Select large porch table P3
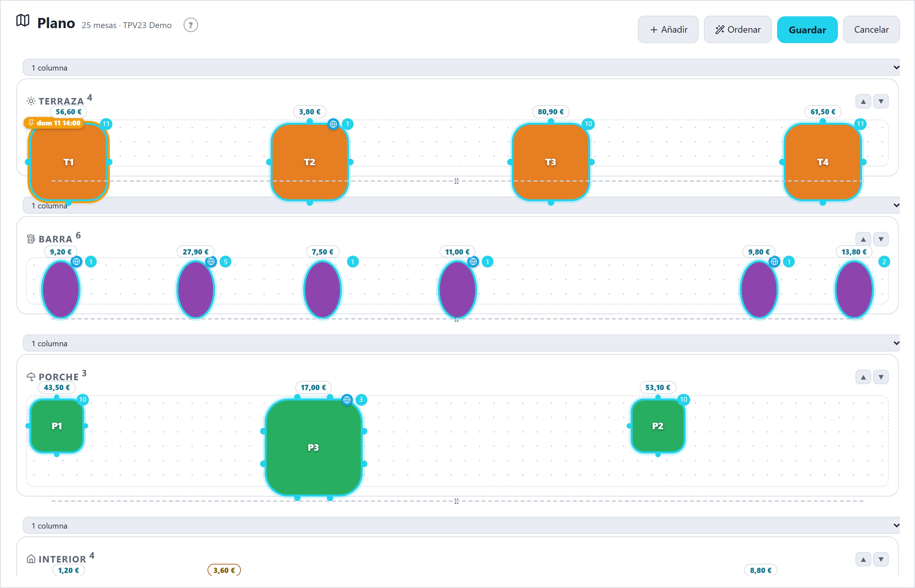This screenshot has width=915, height=588. pyautogui.click(x=313, y=448)
